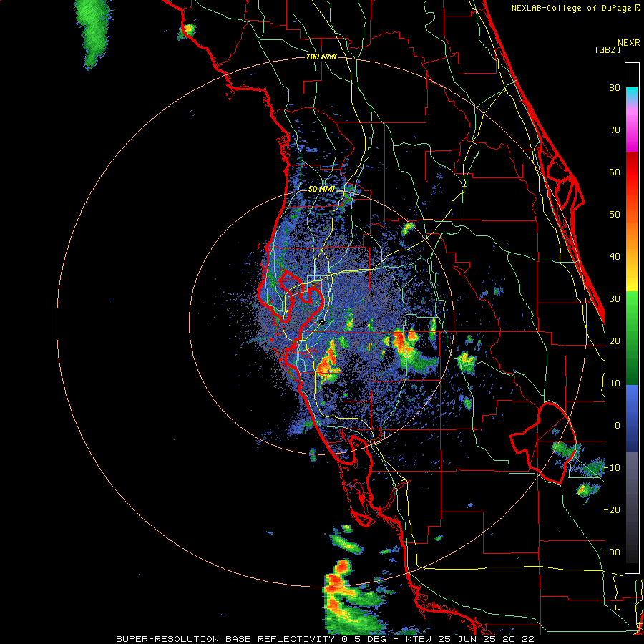Click the 100 NMI range ring label
The width and height of the screenshot is (644, 644).
click(x=321, y=57)
